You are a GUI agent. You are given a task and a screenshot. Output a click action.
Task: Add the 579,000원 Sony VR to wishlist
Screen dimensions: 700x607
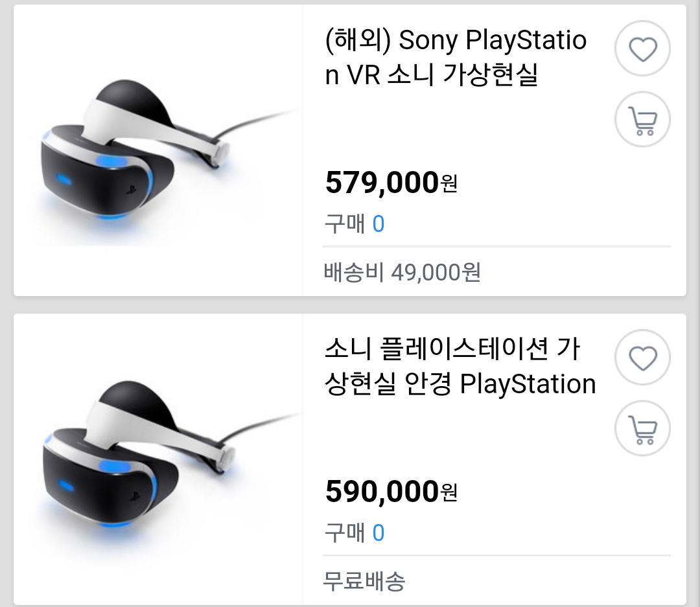pyautogui.click(x=643, y=50)
